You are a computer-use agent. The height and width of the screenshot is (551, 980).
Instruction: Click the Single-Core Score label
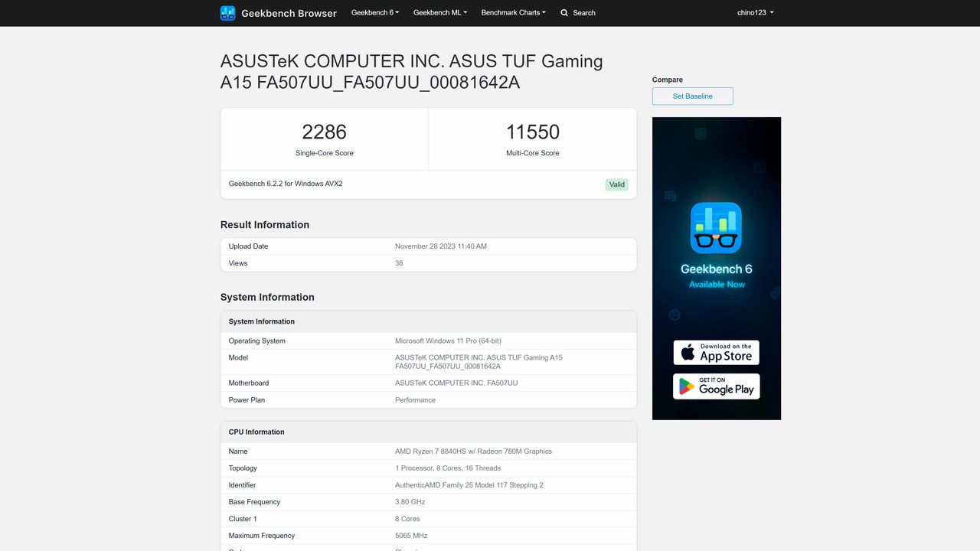(325, 153)
